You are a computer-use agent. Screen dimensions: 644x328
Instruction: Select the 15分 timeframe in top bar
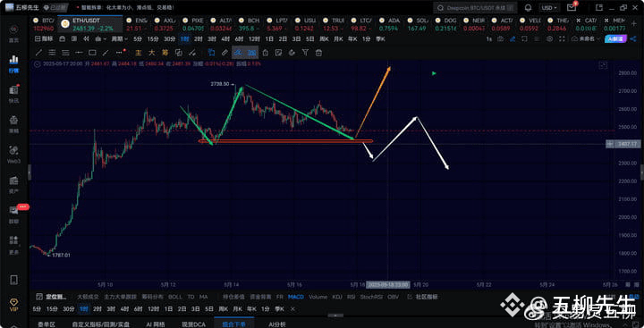point(152,39)
